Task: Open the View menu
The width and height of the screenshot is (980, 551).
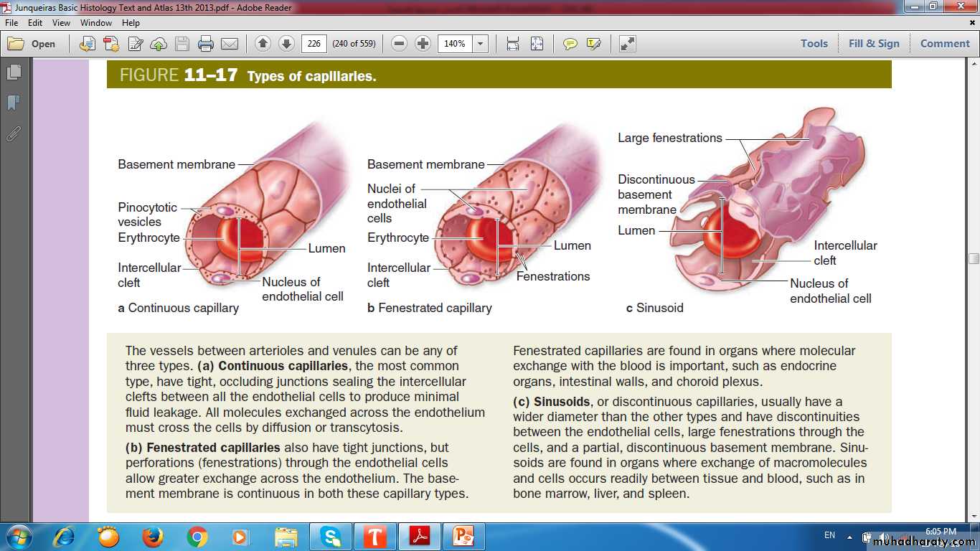Action: click(x=61, y=23)
